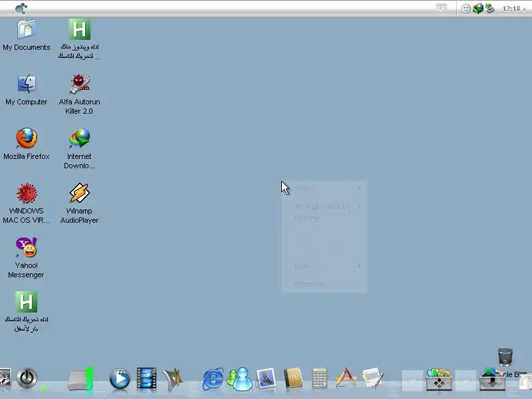Viewport: 532px width, 399px height.
Task: Open the film strip movie icon in dock
Action: pyautogui.click(x=146, y=378)
